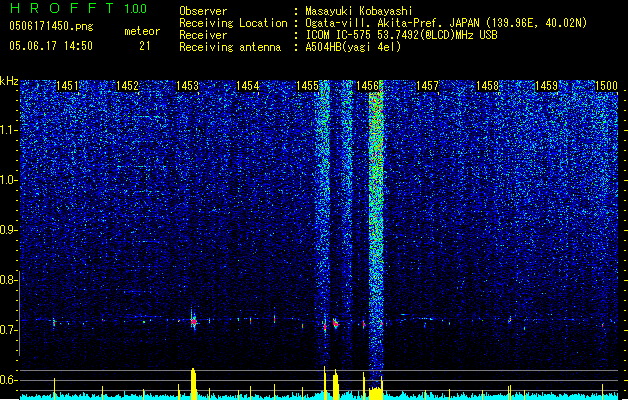Screen dimensions: 629x400
Task: Click the 0.6 kHz frequency label
Action: (9, 380)
